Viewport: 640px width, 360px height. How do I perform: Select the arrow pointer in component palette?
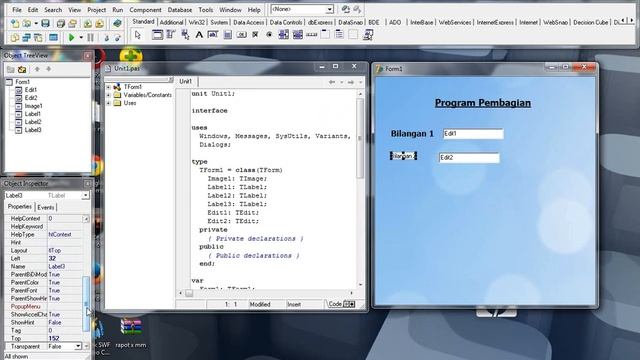point(138,35)
